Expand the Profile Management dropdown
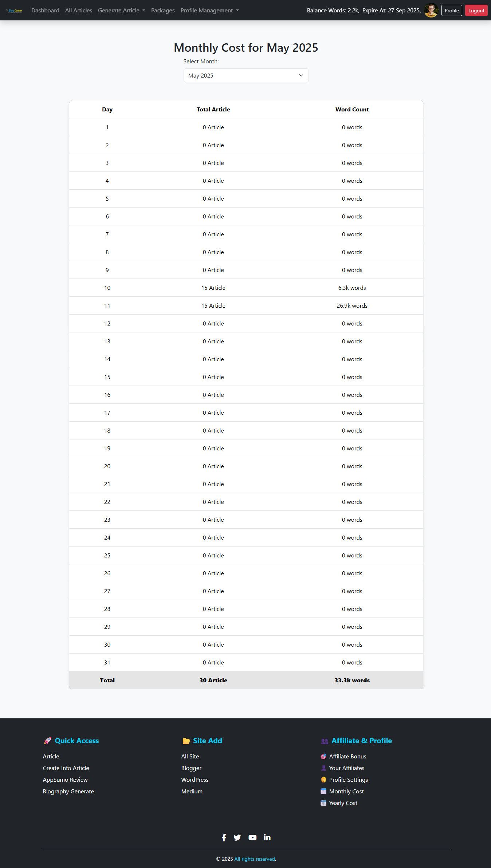Screen dimensions: 491x868 pyautogui.click(x=209, y=11)
